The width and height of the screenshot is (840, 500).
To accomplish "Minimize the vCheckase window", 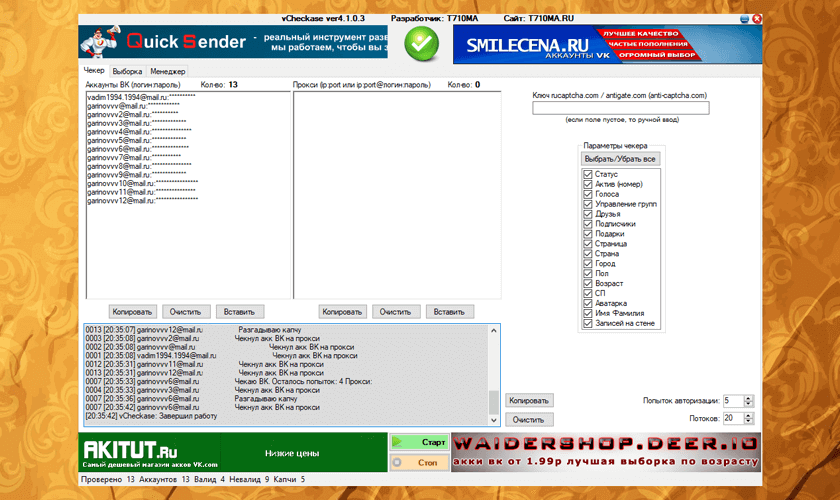I will tap(745, 19).
